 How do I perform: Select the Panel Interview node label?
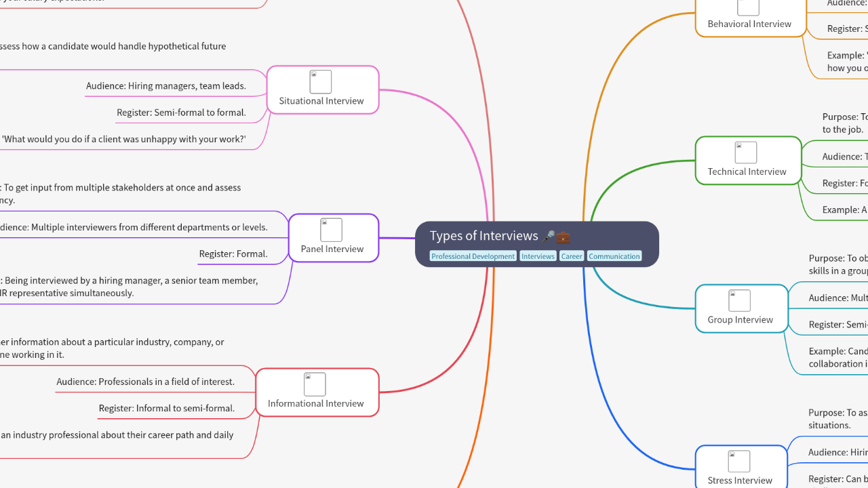pyautogui.click(x=332, y=249)
